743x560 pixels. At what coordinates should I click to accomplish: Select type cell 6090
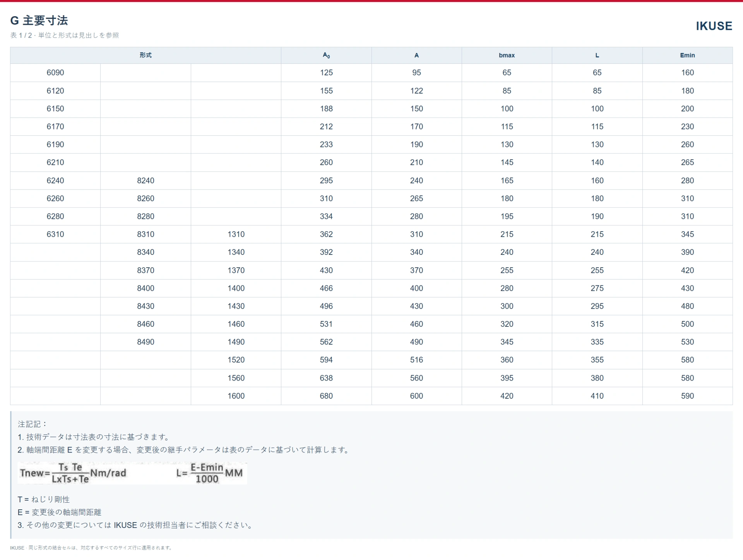(x=55, y=73)
